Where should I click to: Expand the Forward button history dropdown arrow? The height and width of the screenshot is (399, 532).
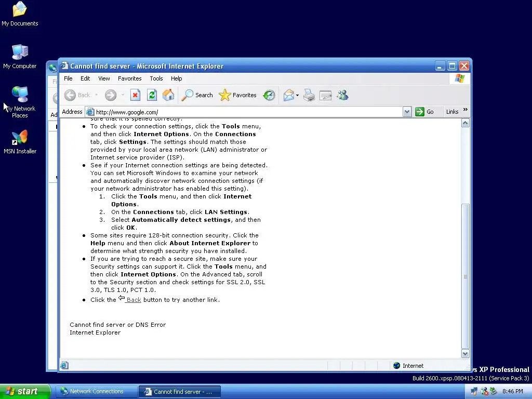click(x=123, y=96)
